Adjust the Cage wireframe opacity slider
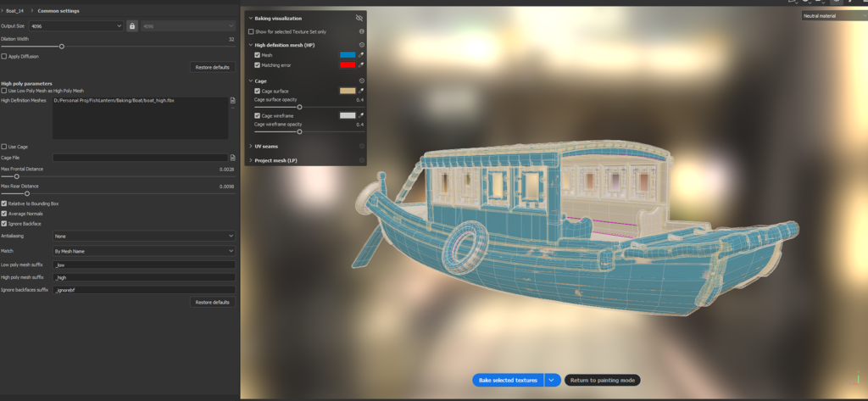This screenshot has height=401, width=868. coord(299,131)
